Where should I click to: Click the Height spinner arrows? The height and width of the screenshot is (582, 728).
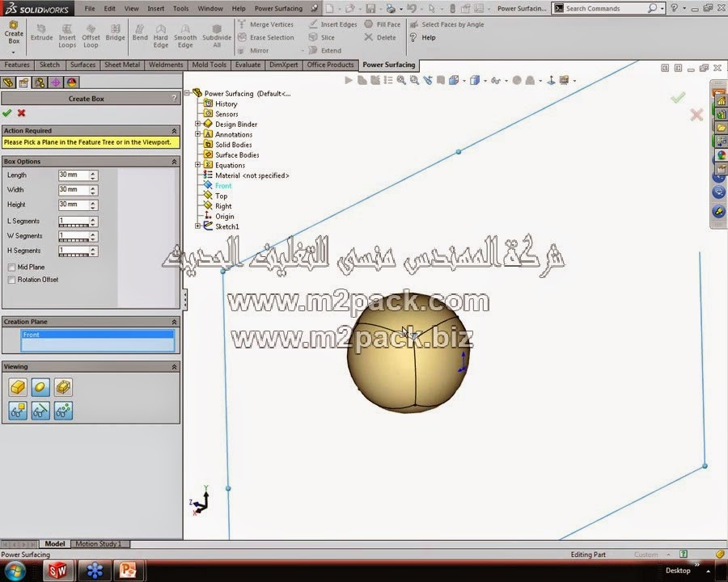click(93, 205)
